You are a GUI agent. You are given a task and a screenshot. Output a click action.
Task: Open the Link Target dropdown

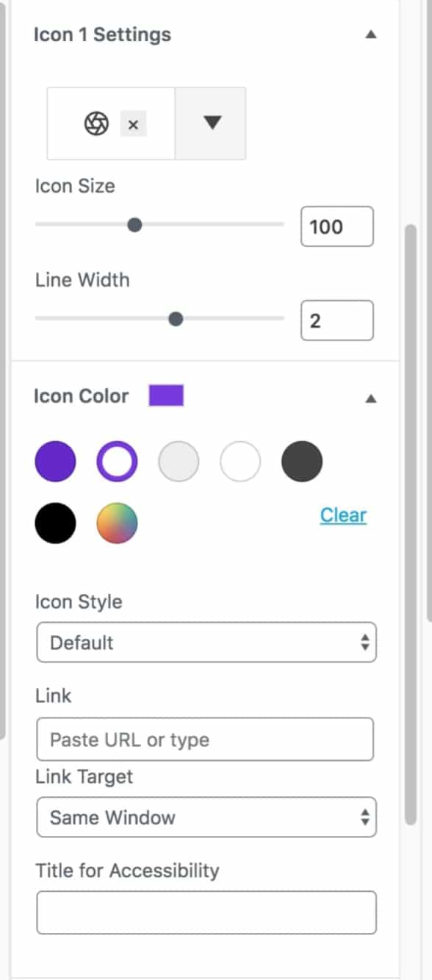pyautogui.click(x=206, y=817)
